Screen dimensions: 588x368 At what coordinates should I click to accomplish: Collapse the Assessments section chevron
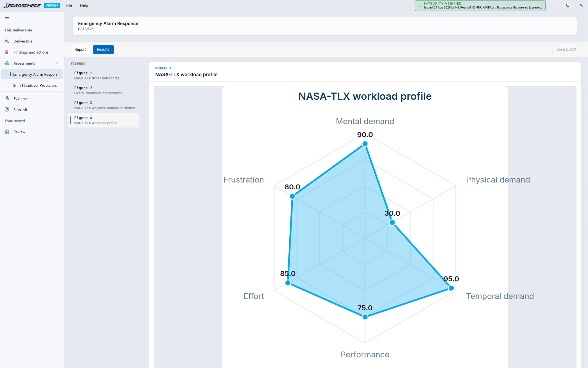(57, 63)
